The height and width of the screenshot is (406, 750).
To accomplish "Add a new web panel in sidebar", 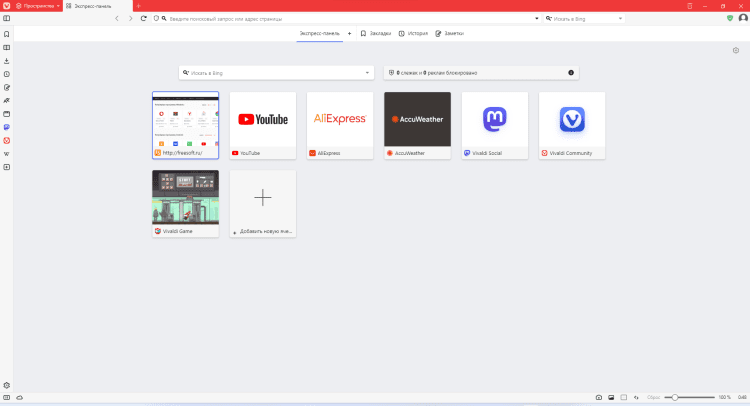I will coord(7,167).
